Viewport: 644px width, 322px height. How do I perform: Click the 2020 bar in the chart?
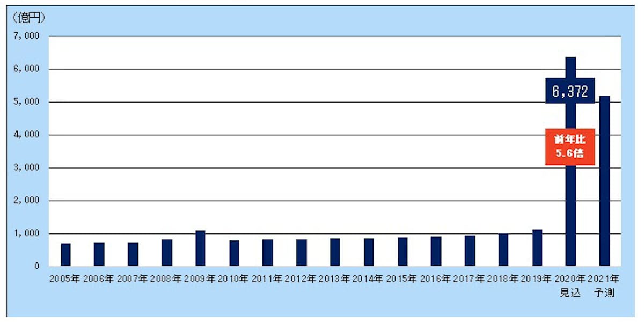click(x=570, y=215)
